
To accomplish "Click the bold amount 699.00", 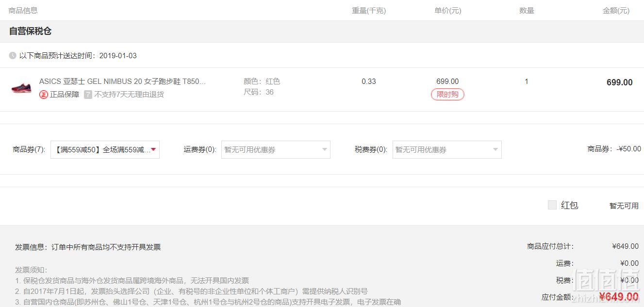I will click(620, 82).
